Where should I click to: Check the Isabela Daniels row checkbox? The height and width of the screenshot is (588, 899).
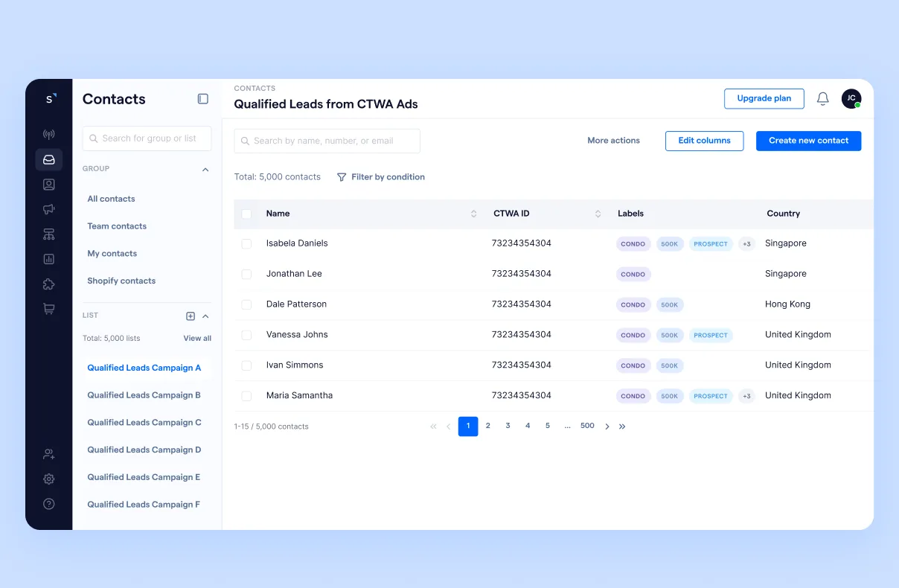pos(246,243)
